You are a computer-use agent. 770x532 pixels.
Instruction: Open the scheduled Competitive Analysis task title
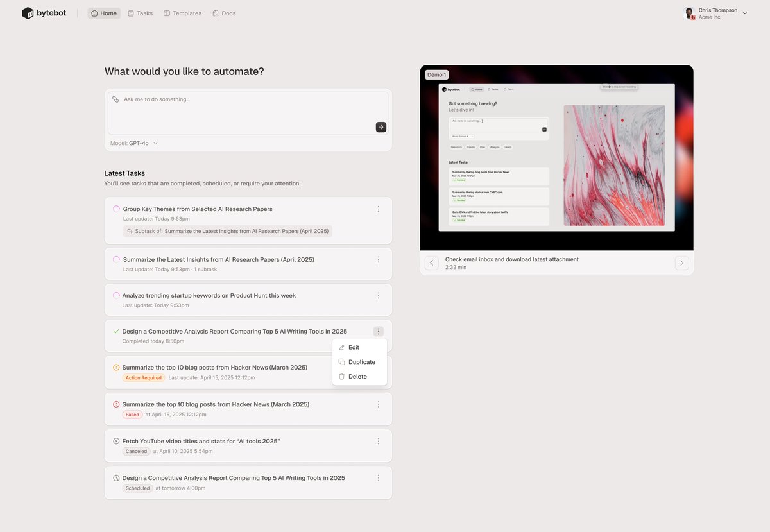click(234, 478)
